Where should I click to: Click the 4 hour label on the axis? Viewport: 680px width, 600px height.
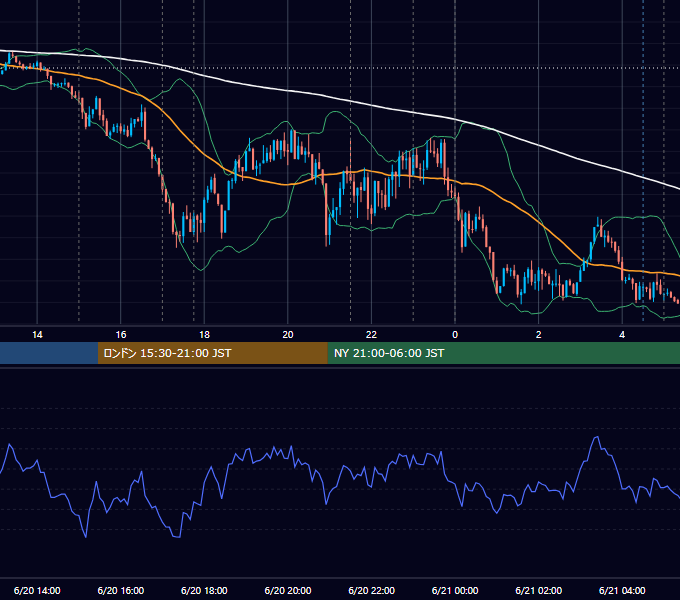[x=622, y=335]
